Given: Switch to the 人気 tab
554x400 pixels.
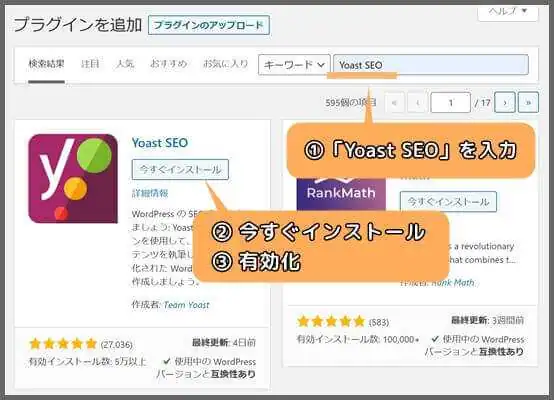Looking at the screenshot, I should (x=125, y=64).
